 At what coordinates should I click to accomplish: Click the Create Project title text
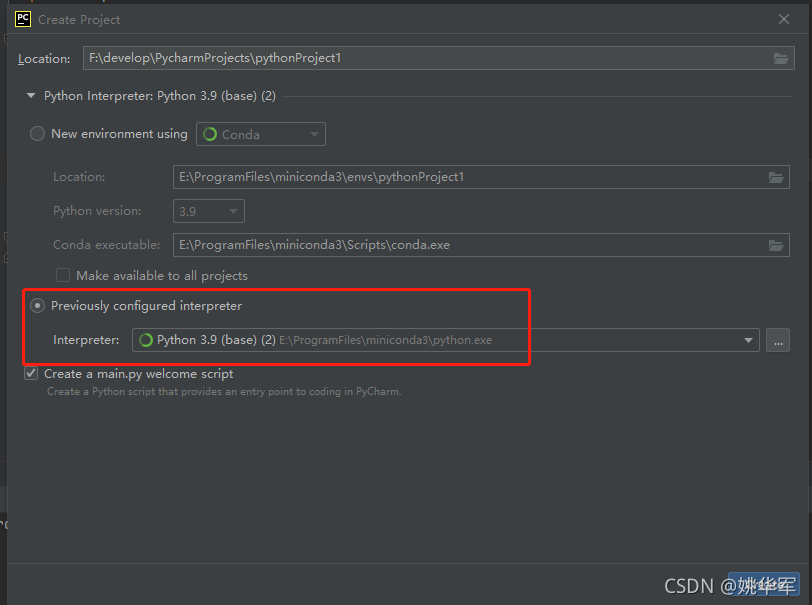pos(79,20)
